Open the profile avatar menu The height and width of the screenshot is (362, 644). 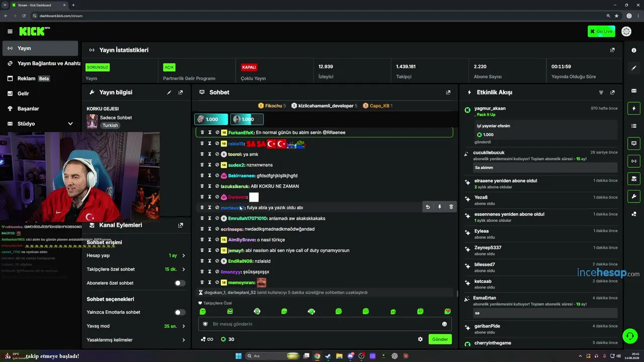click(x=626, y=32)
